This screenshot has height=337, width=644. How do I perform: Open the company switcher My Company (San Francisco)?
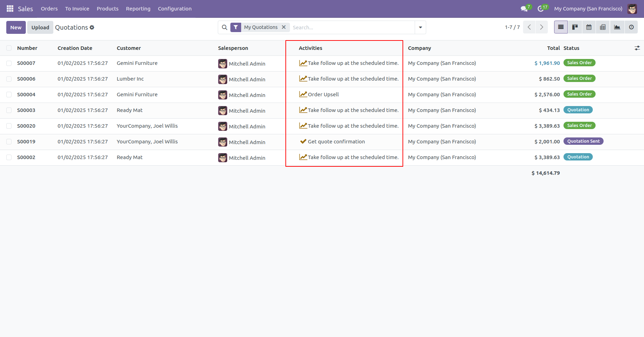click(x=588, y=9)
